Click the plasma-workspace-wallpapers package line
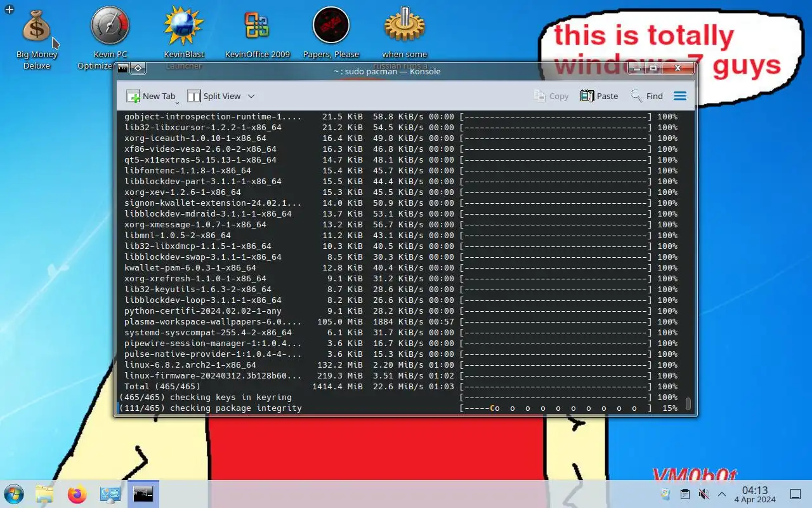Screen dimensions: 812x508 coord(400,322)
